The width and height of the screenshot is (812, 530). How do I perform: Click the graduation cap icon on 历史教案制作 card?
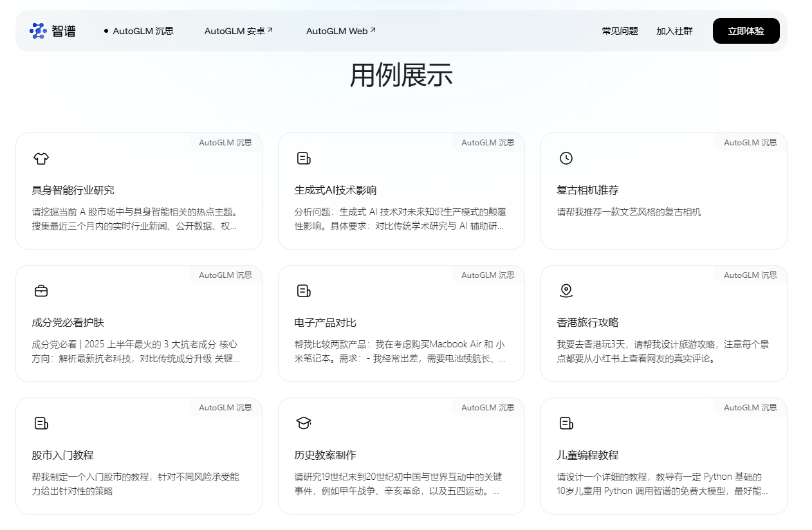(x=304, y=423)
